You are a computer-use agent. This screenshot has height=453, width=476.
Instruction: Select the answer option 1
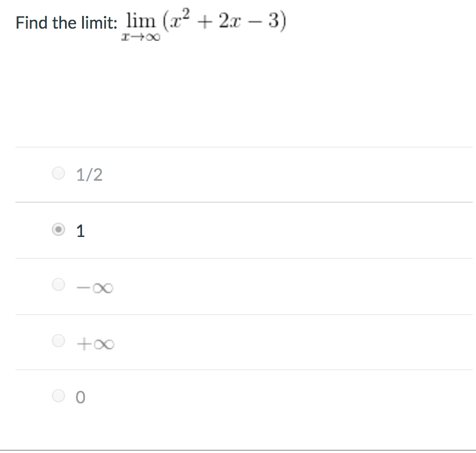(x=80, y=230)
